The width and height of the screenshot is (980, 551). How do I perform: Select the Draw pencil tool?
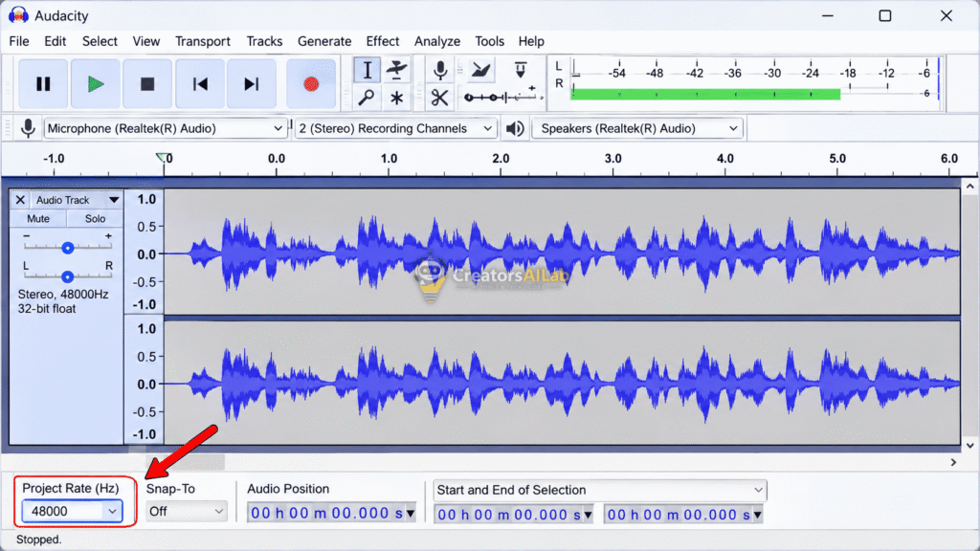[x=480, y=70]
